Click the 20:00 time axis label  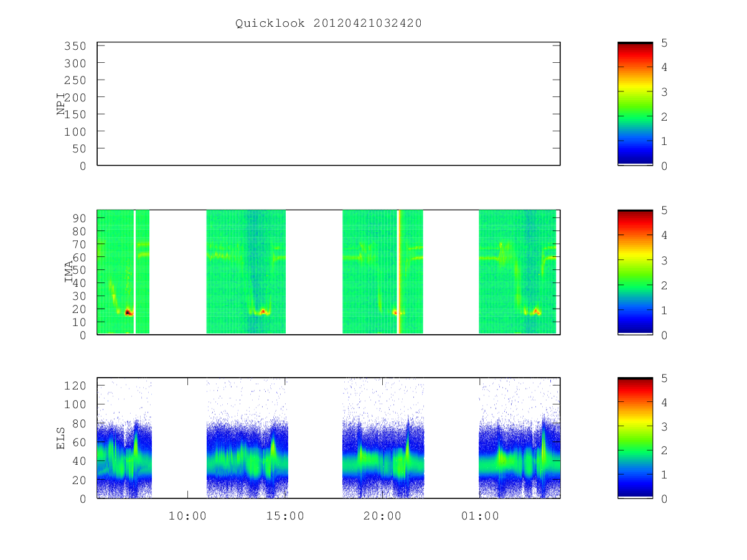pyautogui.click(x=382, y=516)
